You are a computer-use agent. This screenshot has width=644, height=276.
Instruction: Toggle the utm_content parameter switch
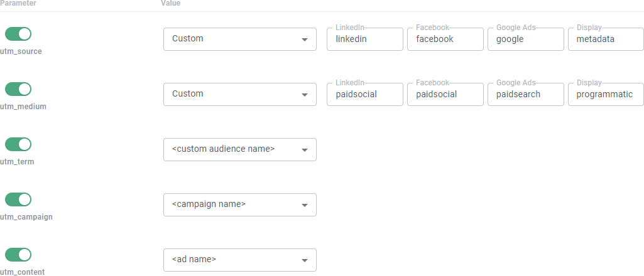pyautogui.click(x=18, y=255)
